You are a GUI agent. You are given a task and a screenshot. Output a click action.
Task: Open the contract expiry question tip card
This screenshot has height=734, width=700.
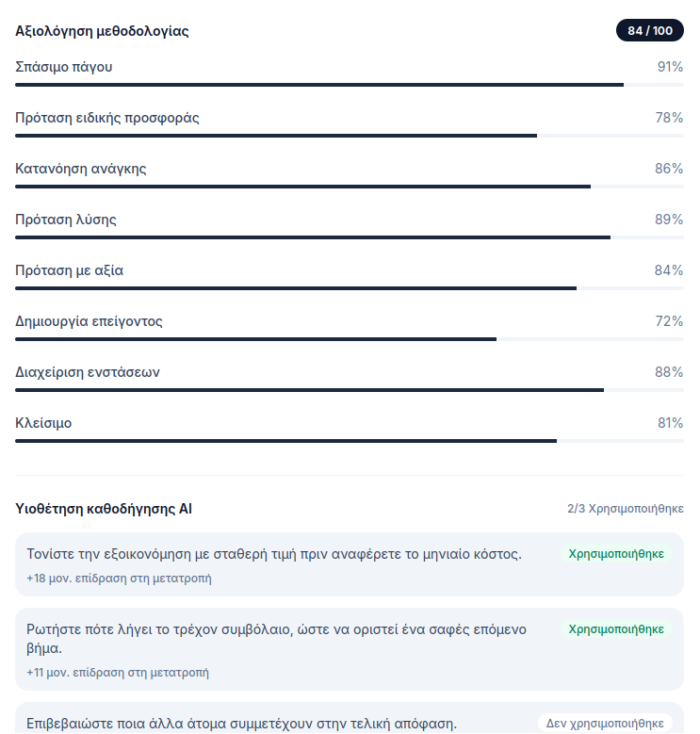[350, 649]
